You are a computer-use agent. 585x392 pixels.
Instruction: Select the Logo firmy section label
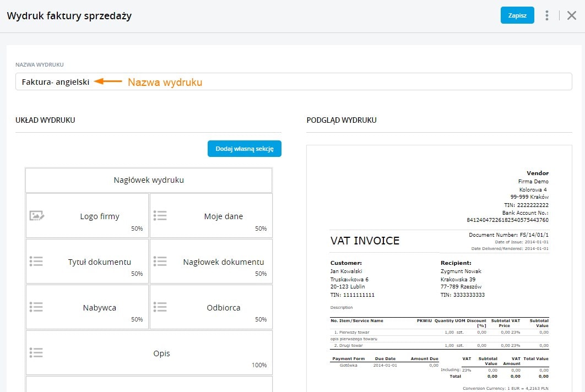(x=100, y=216)
